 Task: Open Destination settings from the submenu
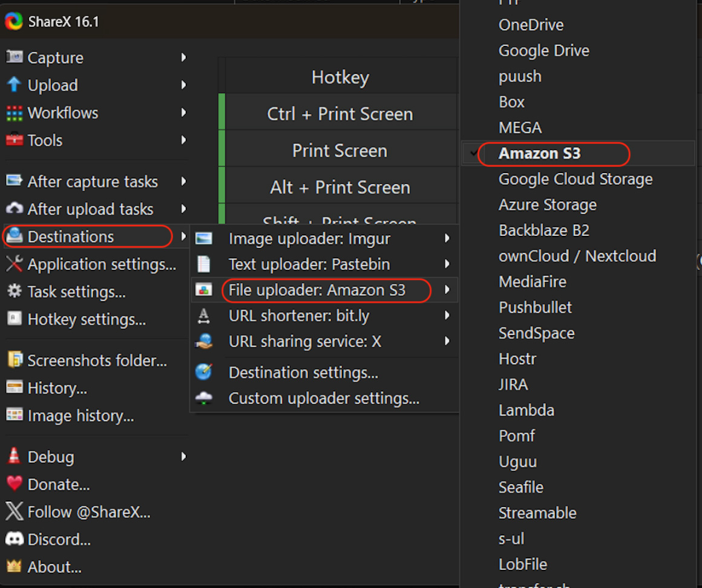point(303,373)
